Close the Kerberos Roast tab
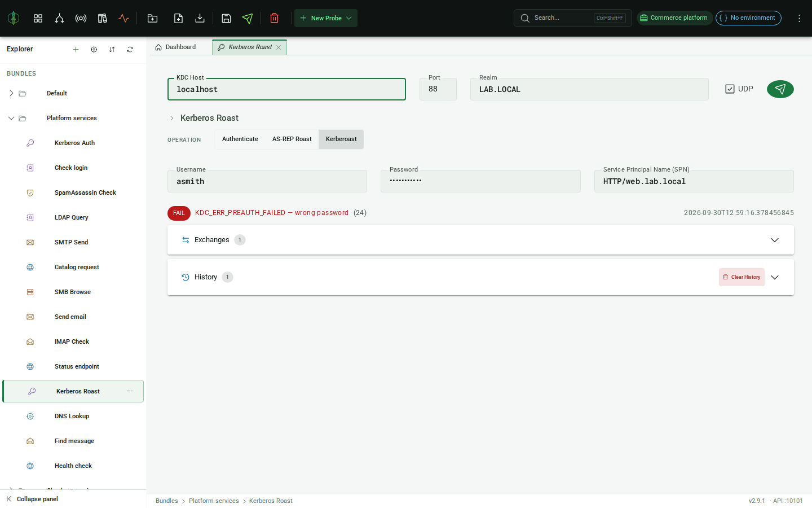The height and width of the screenshot is (508, 812). click(279, 47)
